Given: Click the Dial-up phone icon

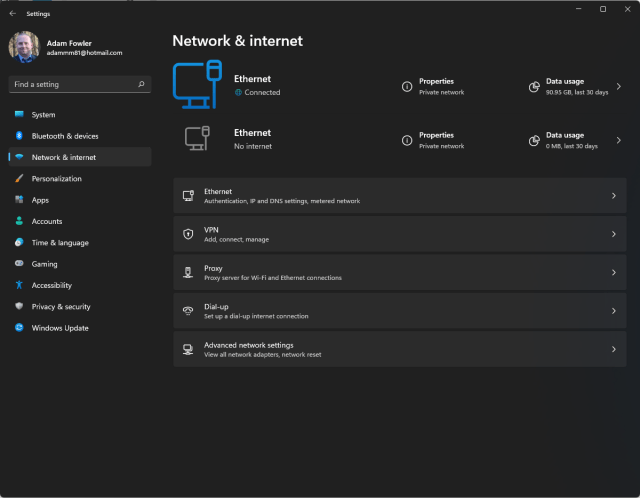Looking at the screenshot, I should tap(188, 311).
